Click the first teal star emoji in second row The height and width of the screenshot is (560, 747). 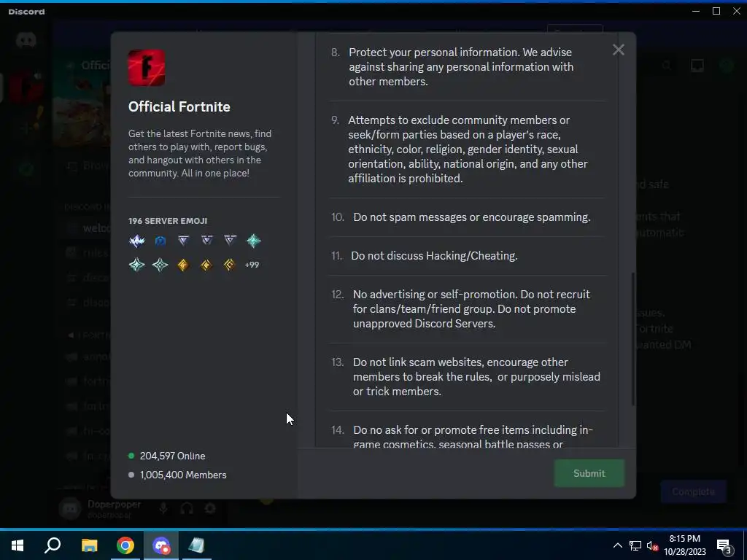[136, 265]
